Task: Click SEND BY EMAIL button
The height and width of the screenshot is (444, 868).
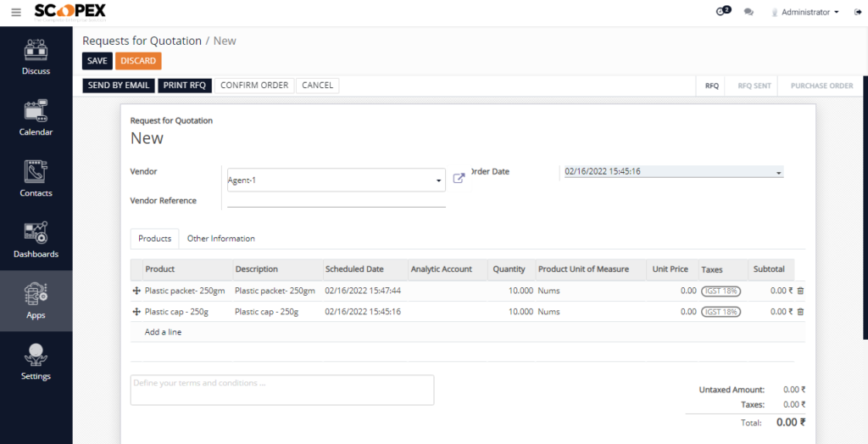Action: (119, 86)
